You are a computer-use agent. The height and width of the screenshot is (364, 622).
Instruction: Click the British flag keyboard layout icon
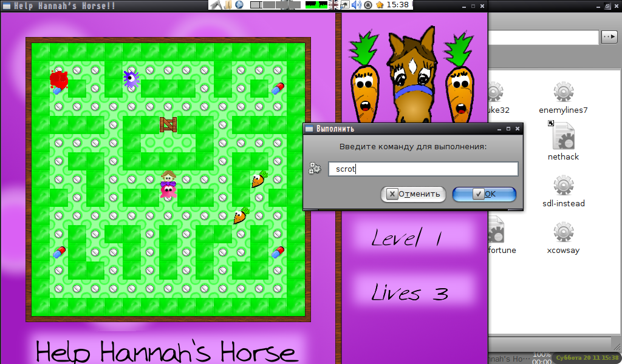click(333, 5)
